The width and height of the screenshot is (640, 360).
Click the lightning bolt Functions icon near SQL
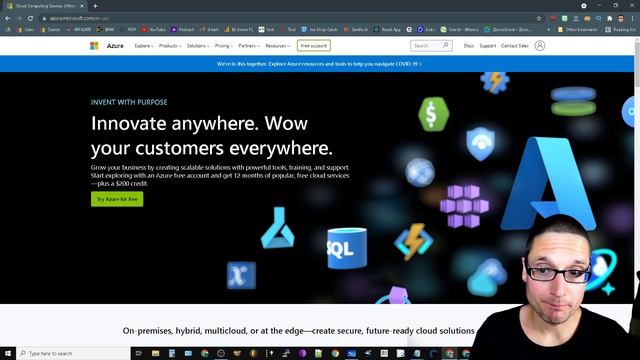pos(413,242)
